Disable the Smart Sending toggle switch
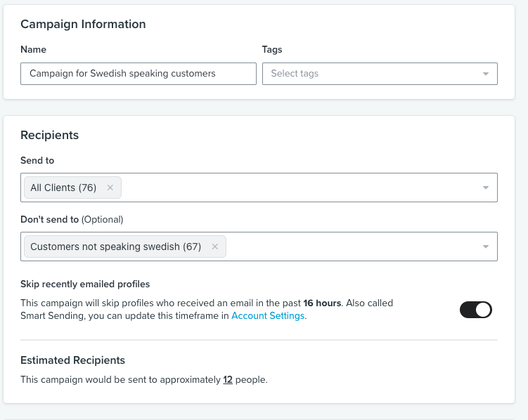The height and width of the screenshot is (420, 528). pos(476,310)
